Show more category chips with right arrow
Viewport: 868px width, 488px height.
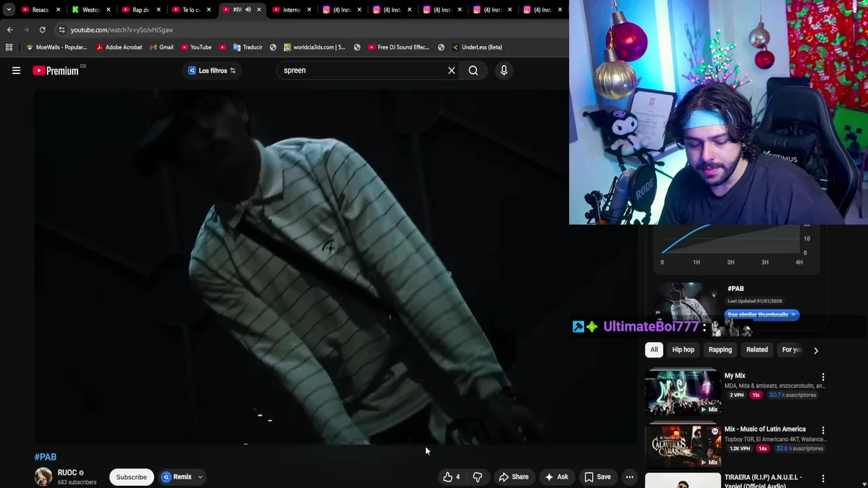coord(816,350)
